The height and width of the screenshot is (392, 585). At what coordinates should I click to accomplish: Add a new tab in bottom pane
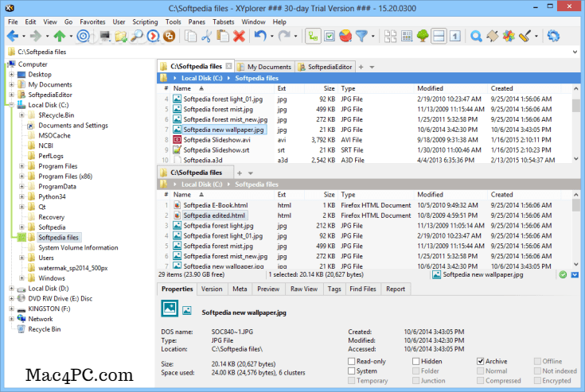tap(240, 173)
